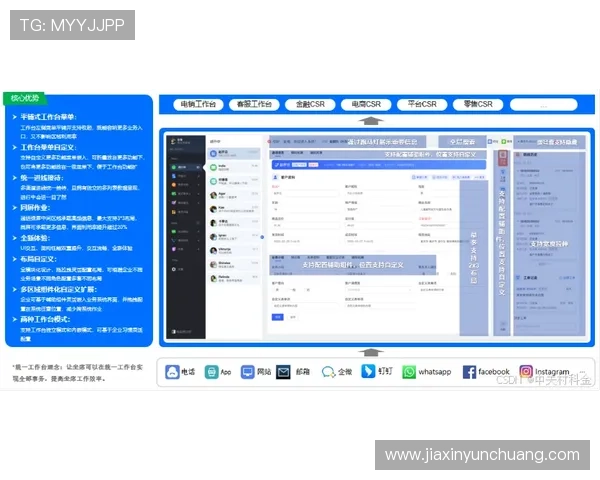Click the customer profile person icon beside 客户资料
The width and height of the screenshot is (600, 480).
[x=275, y=177]
